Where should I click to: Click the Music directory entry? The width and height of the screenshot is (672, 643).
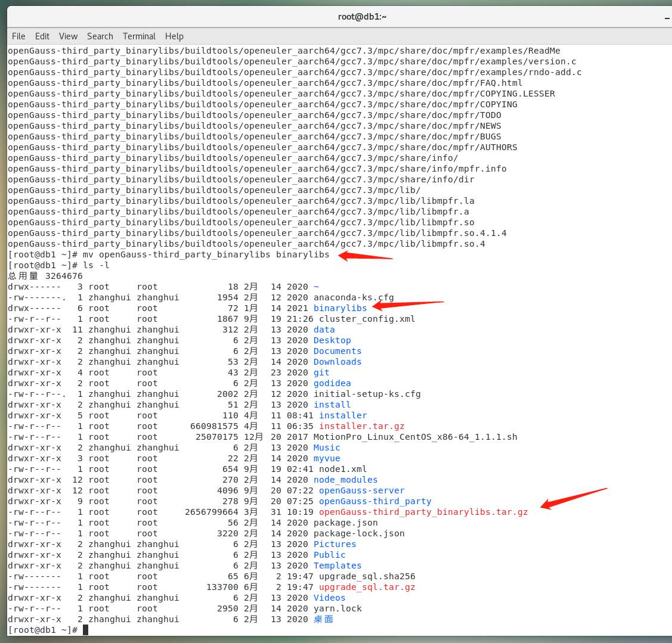coord(327,447)
